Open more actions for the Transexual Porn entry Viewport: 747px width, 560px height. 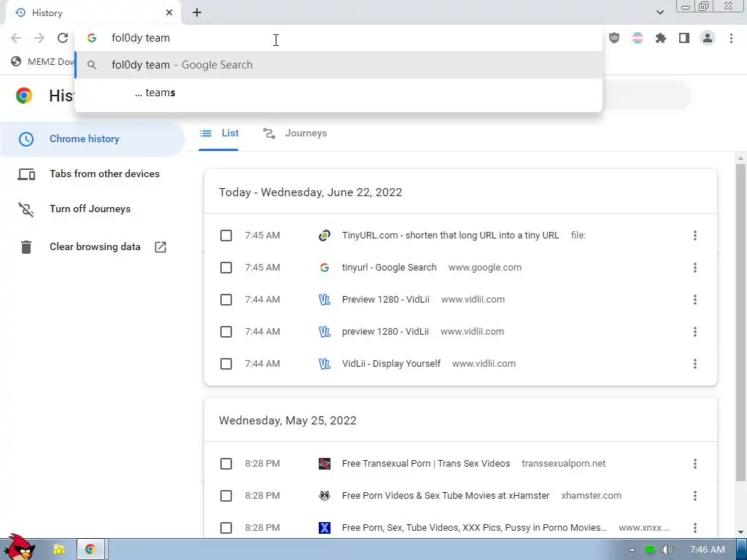coord(695,464)
